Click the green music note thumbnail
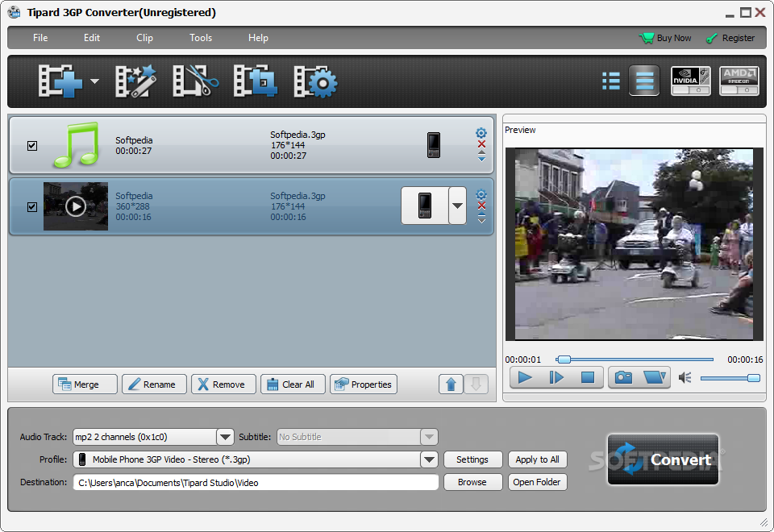 [76, 145]
